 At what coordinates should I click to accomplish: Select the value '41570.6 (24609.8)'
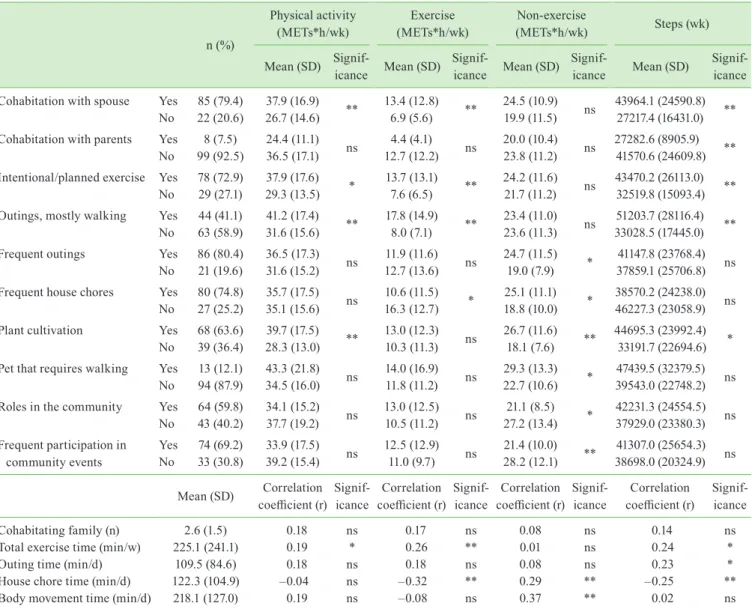click(660, 156)
